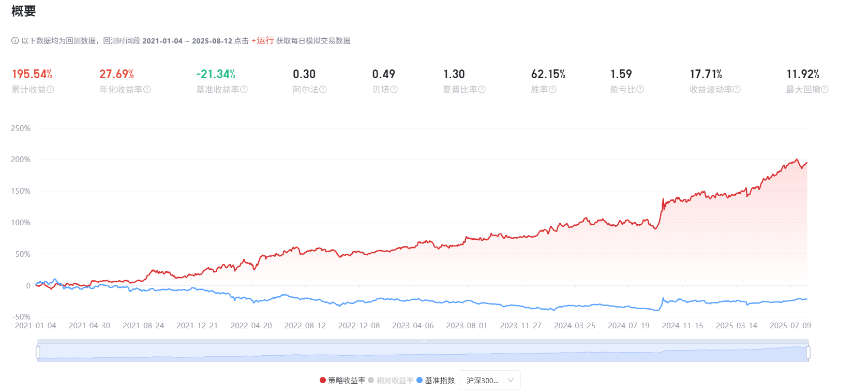Image resolution: width=868 pixels, height=392 pixels.
Task: Click the 195.54% cumulative return value
Action: [x=32, y=75]
